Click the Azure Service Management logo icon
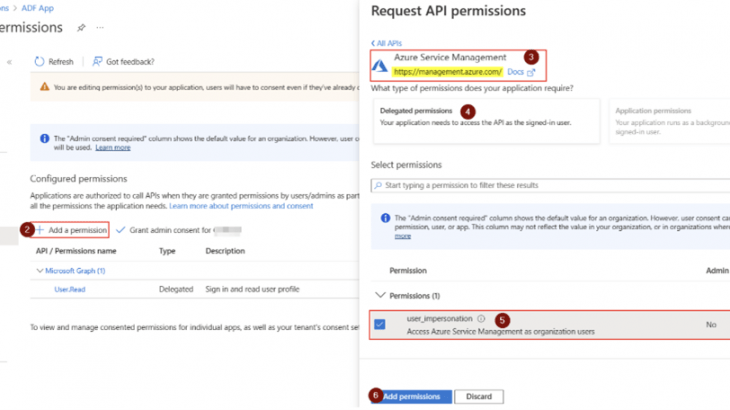Image resolution: width=730 pixels, height=410 pixels. 380,66
